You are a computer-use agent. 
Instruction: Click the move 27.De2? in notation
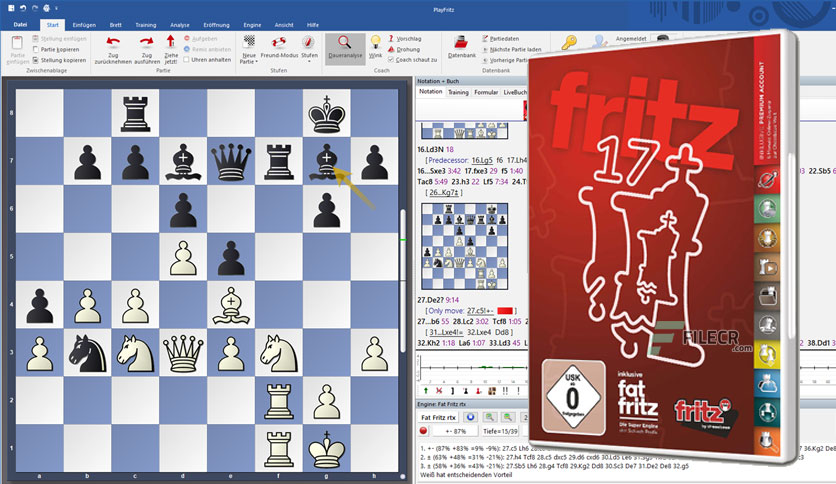pyautogui.click(x=429, y=300)
